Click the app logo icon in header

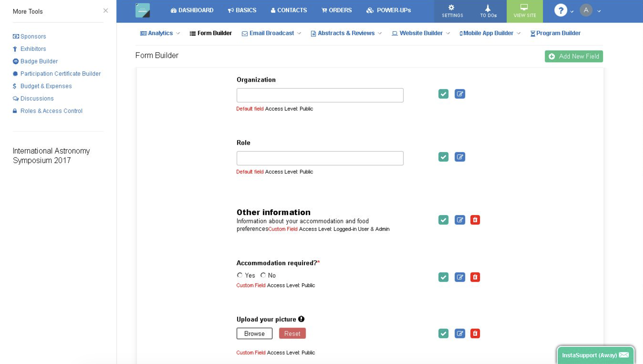click(x=143, y=10)
